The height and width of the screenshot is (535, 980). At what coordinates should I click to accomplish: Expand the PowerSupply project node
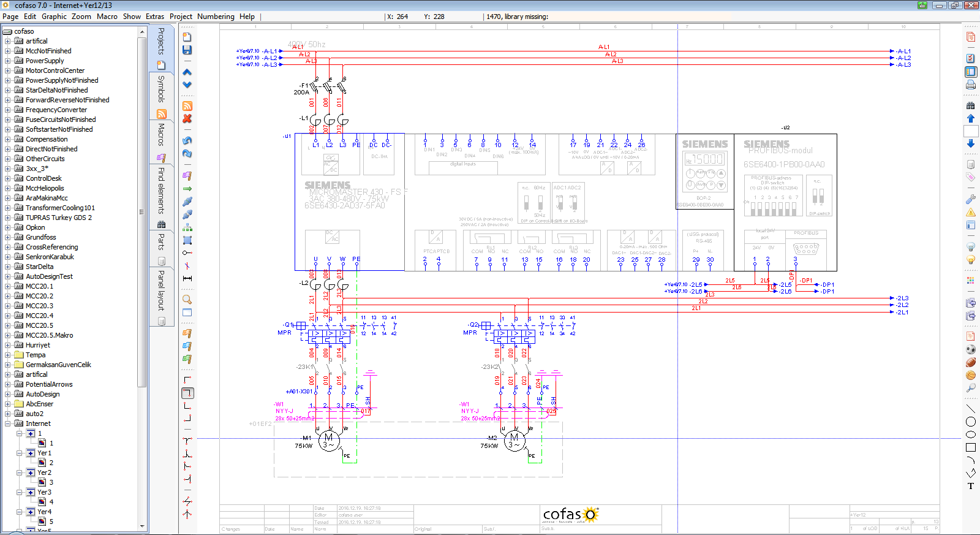tap(7, 61)
